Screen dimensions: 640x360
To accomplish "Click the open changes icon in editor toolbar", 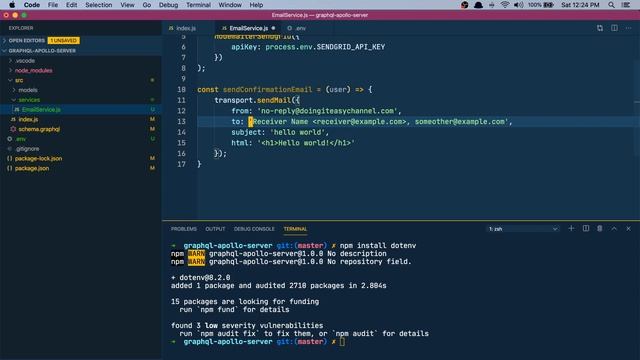I will click(x=600, y=28).
